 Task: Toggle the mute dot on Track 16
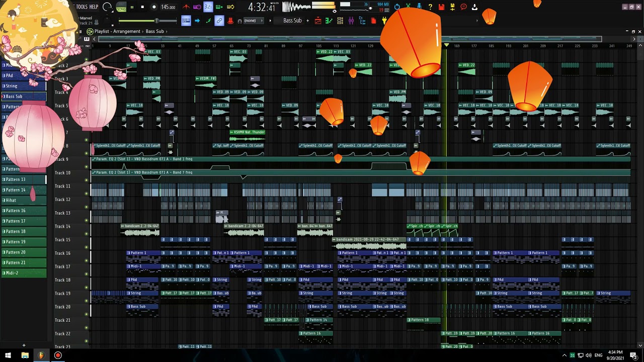[87, 260]
